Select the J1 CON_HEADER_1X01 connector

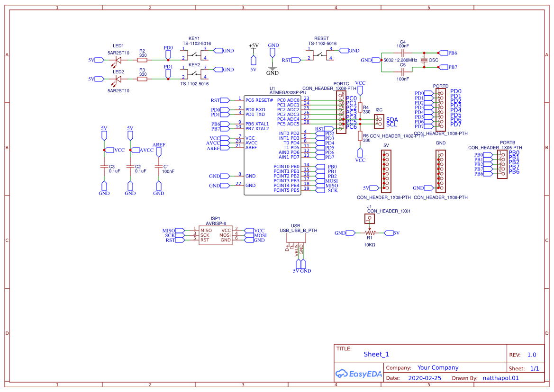[370, 219]
